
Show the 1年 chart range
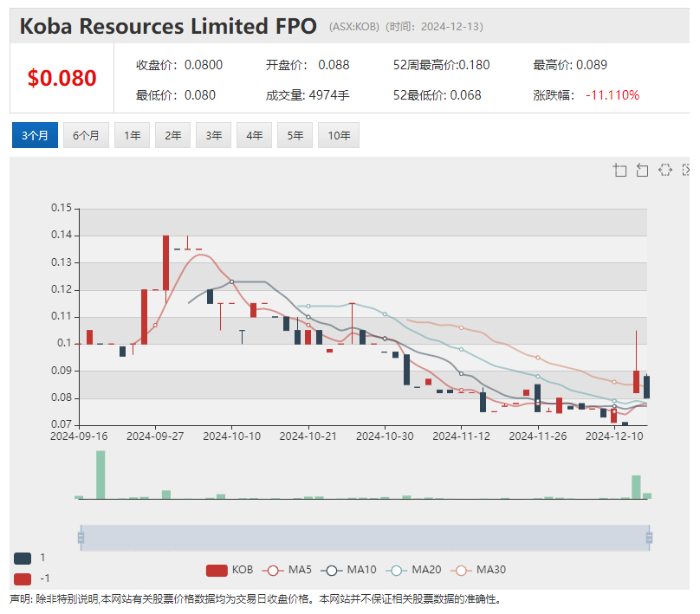[132, 135]
